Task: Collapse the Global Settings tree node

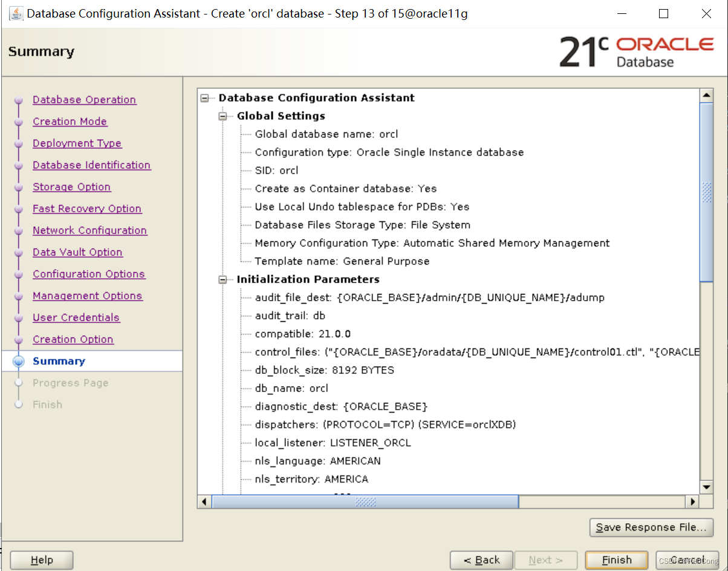Action: (x=223, y=116)
